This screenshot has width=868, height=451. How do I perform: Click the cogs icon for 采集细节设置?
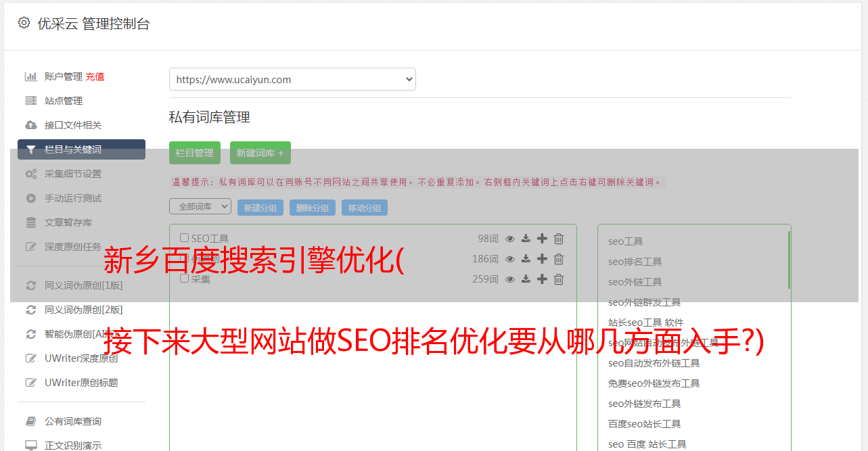(30, 174)
